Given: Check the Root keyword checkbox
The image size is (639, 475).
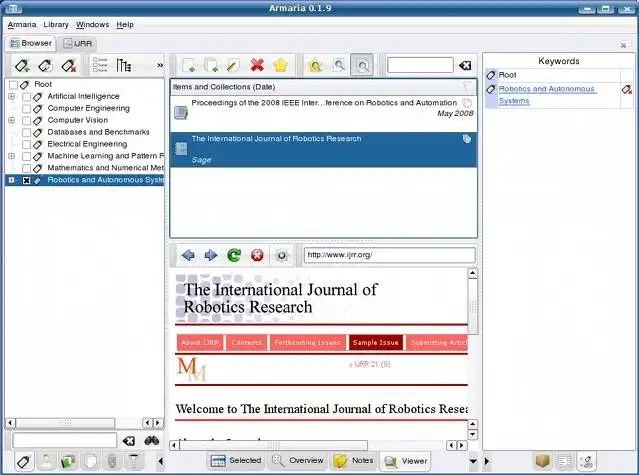Looking at the screenshot, I should [x=13, y=85].
